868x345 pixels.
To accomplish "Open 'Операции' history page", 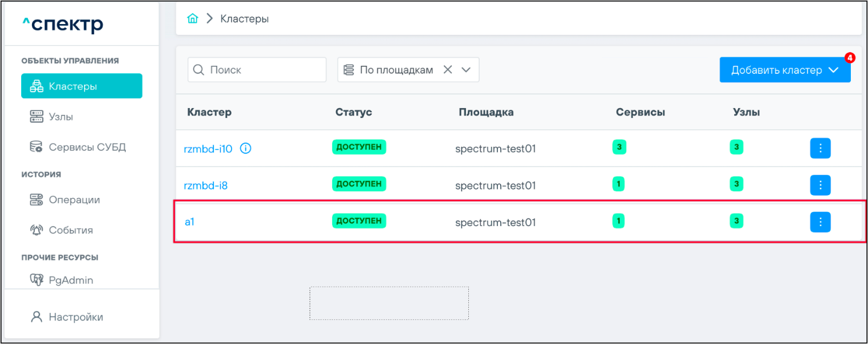I will [74, 200].
